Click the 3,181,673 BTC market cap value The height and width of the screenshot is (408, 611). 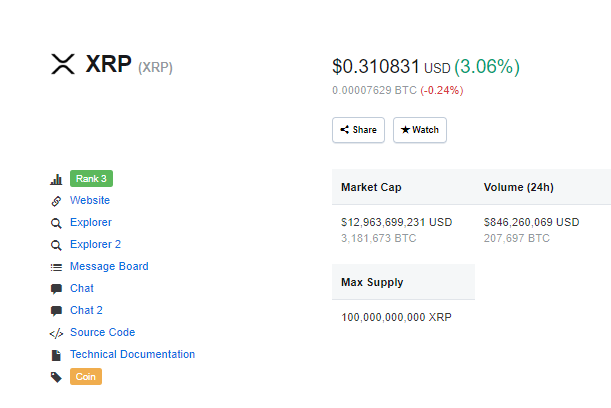point(379,238)
